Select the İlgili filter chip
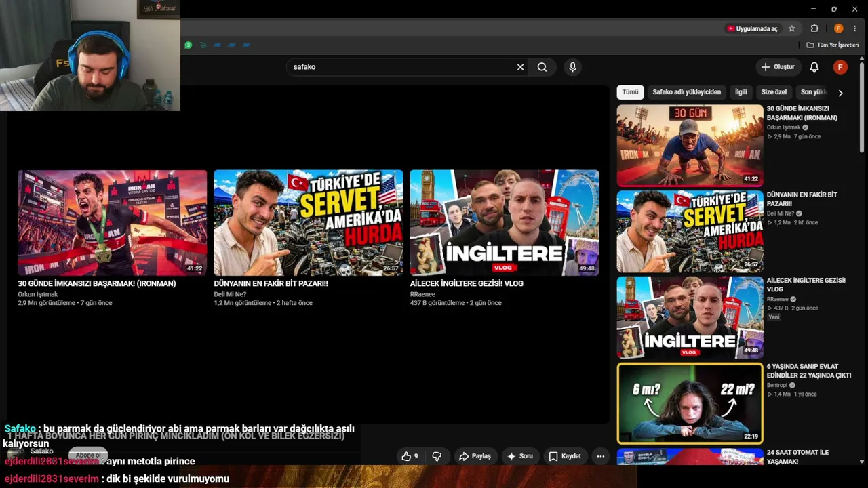 741,92
